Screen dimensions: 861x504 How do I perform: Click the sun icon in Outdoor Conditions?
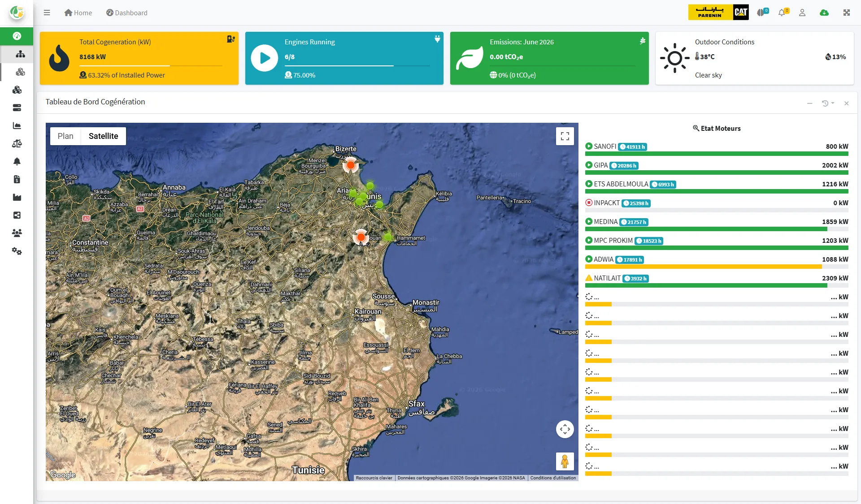[x=674, y=58]
